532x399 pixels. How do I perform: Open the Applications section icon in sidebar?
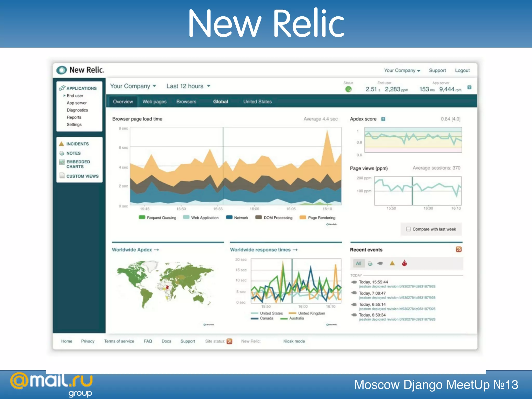(62, 88)
